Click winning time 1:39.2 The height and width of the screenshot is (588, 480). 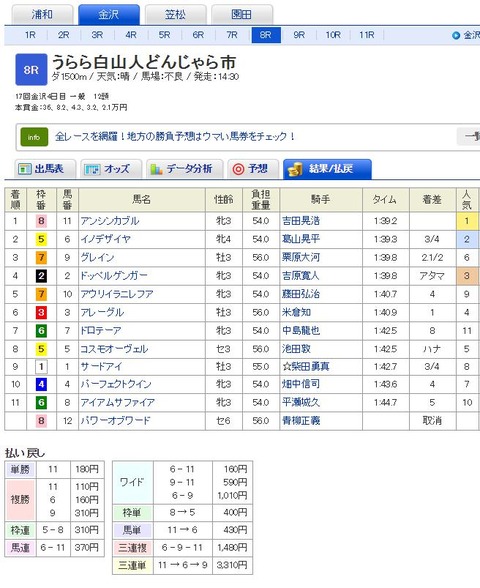tap(386, 221)
